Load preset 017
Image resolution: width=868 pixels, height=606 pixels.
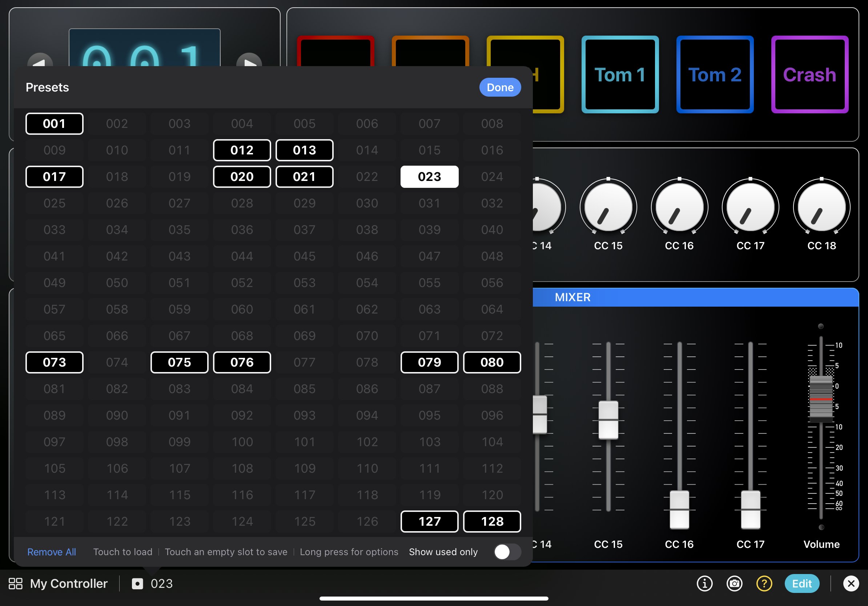coord(55,177)
